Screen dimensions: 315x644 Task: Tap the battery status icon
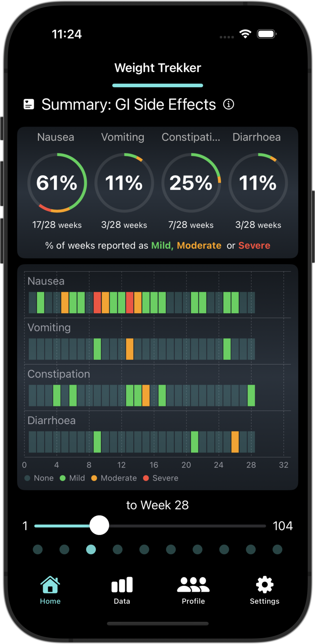[x=267, y=34]
